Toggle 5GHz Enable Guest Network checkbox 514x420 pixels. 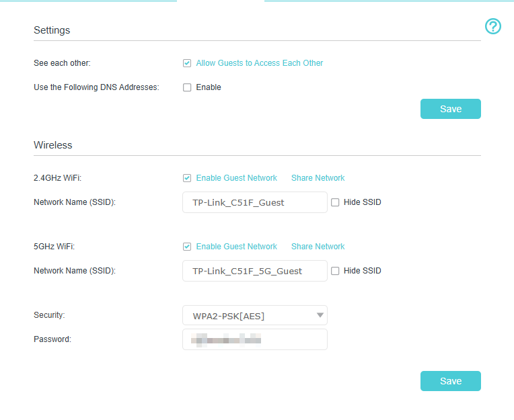tap(187, 247)
